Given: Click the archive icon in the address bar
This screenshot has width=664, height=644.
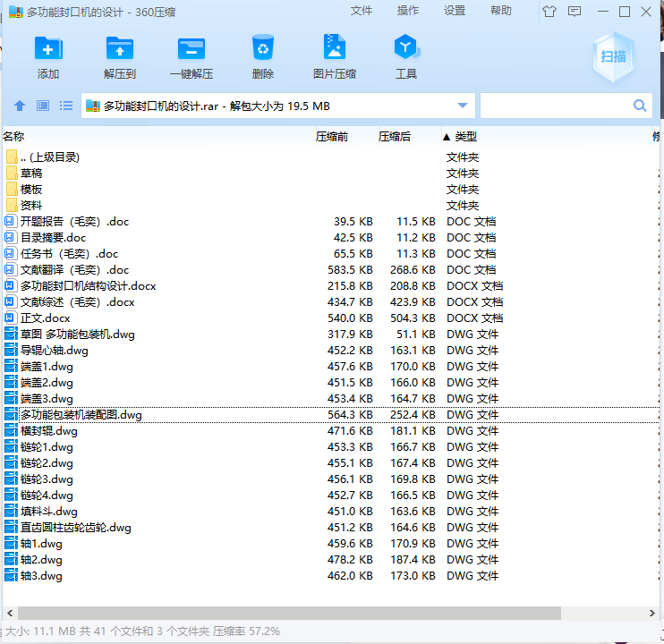Looking at the screenshot, I should tap(93, 106).
